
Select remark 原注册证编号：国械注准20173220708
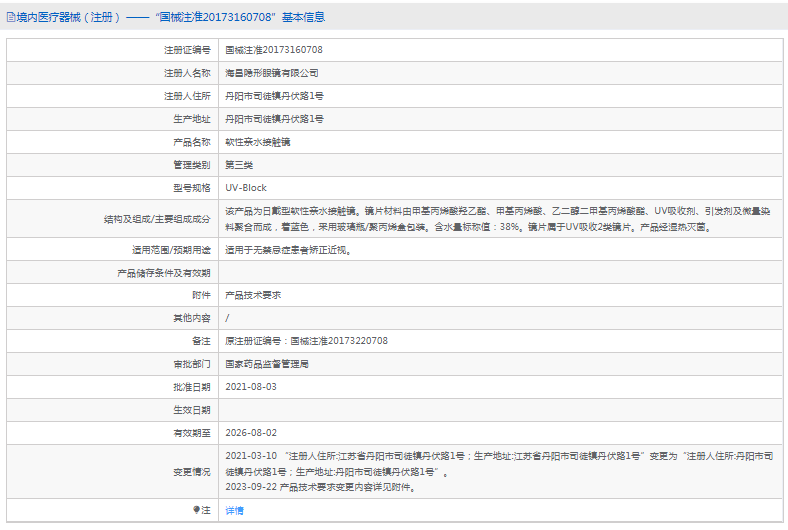tap(307, 341)
